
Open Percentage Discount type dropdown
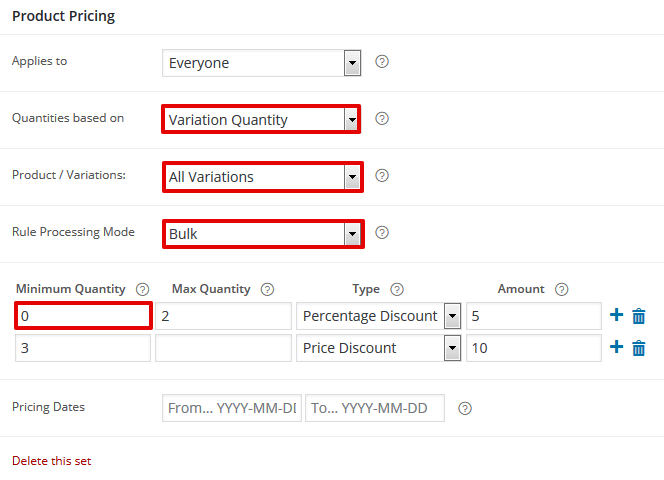point(379,316)
